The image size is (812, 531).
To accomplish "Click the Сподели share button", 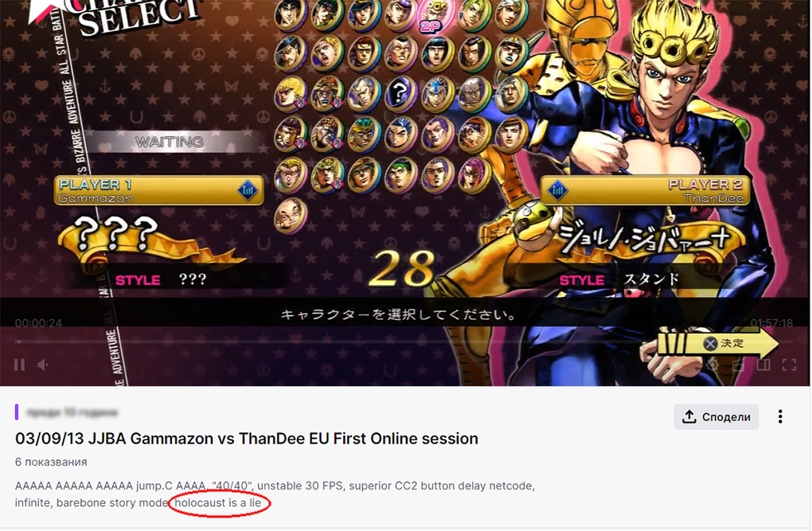I will pos(716,417).
